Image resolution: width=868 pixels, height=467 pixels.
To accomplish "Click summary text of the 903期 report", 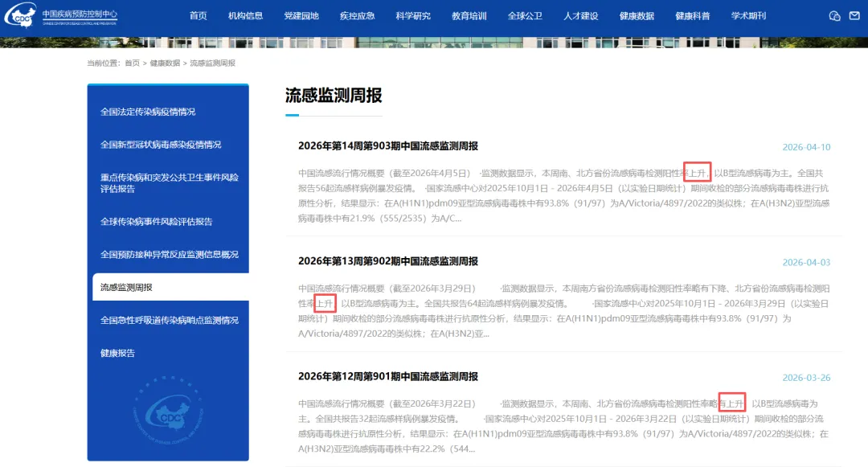I will [x=563, y=196].
